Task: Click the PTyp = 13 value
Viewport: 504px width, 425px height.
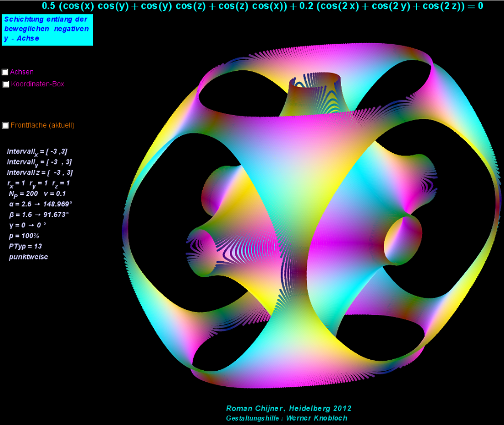Action: [25, 246]
